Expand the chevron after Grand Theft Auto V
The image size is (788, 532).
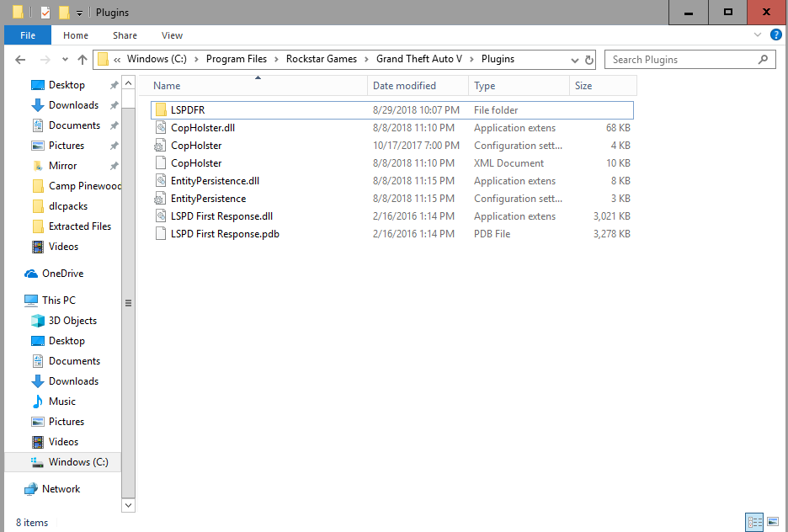click(472, 59)
